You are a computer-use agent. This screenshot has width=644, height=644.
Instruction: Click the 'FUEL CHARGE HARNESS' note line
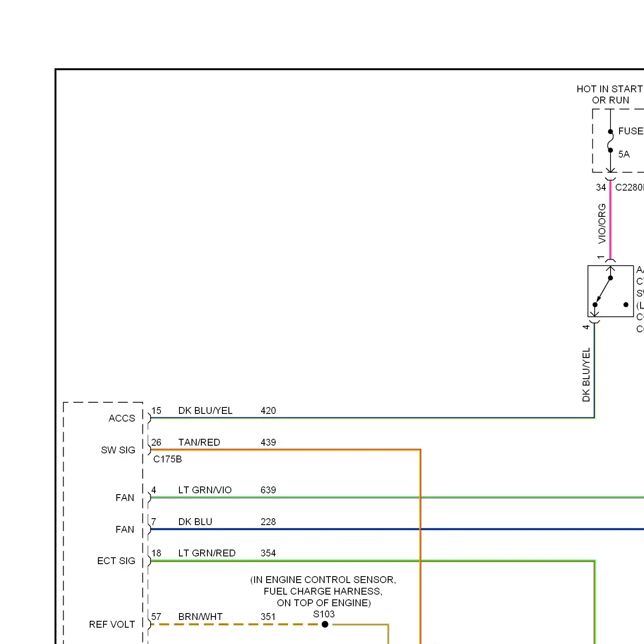pos(323,591)
